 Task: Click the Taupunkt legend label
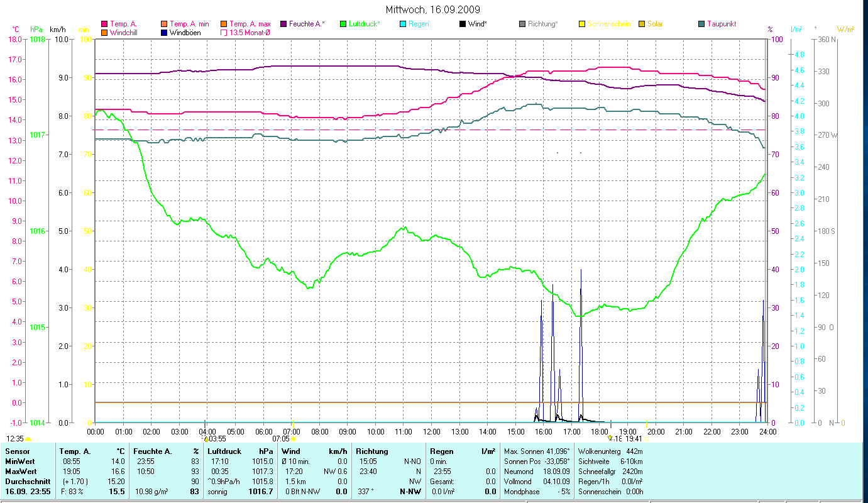tap(721, 24)
